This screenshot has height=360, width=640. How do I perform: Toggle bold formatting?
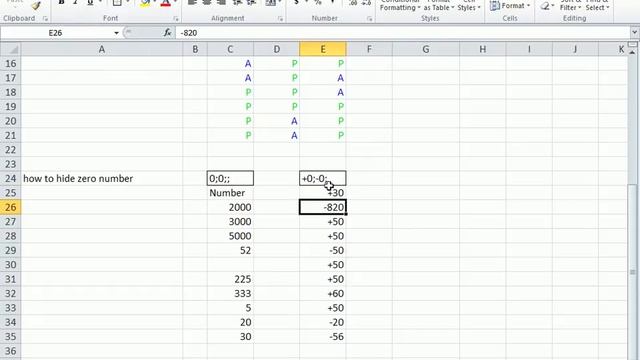(61, 3)
